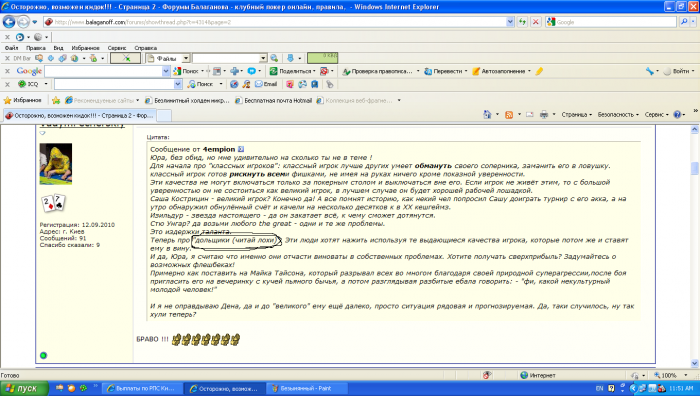Click the Home icon in command bar
Viewport: 700px width, 396px height.
click(487, 115)
